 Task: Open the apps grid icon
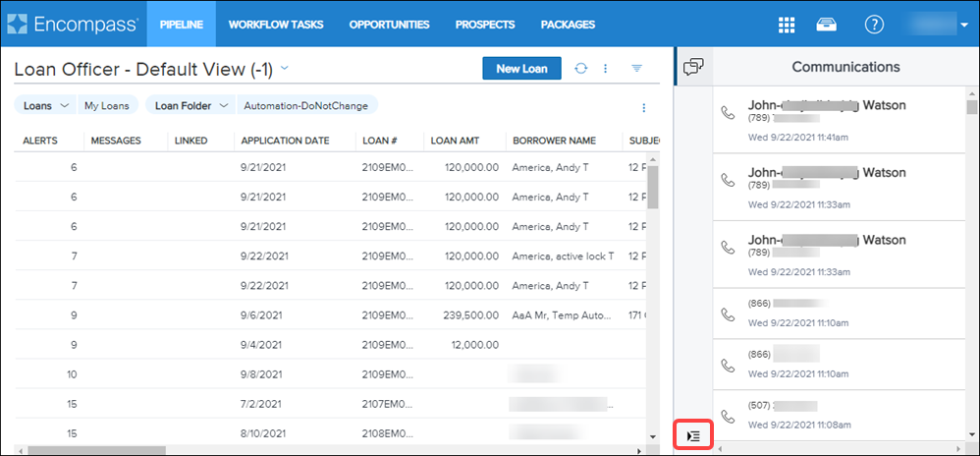(x=786, y=25)
